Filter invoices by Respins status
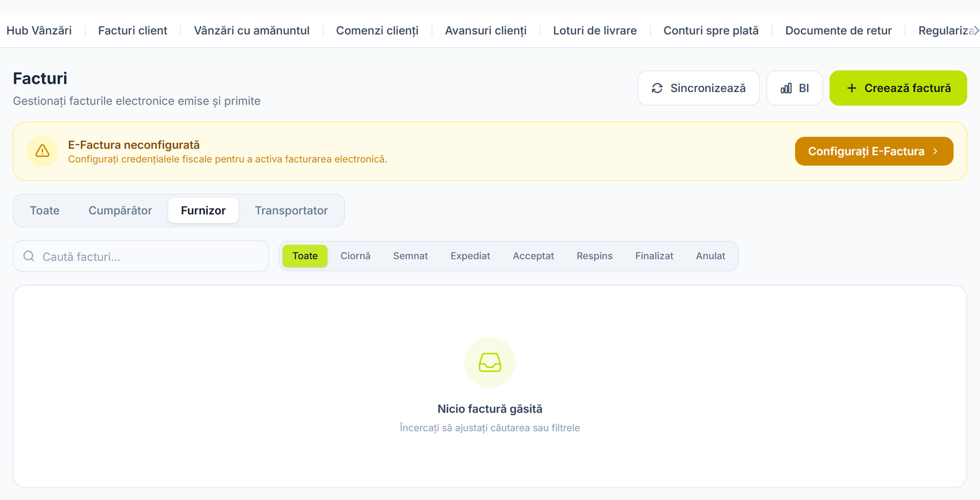This screenshot has height=500, width=980. pyautogui.click(x=595, y=256)
